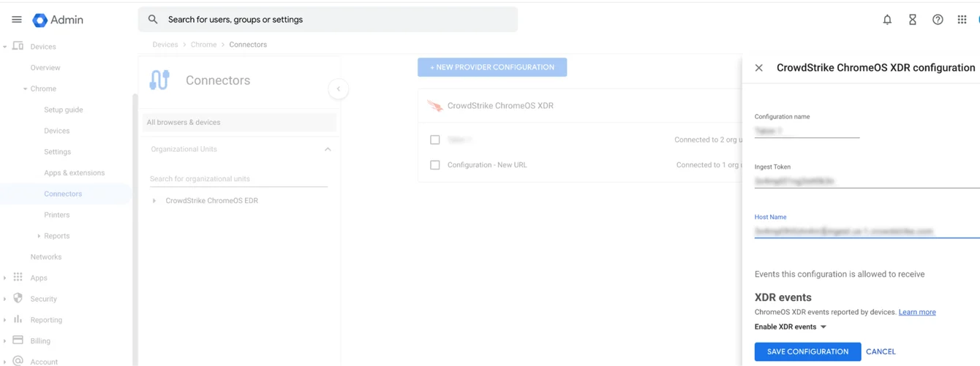Close the CrowdStrike XDR configuration panel

pos(759,68)
